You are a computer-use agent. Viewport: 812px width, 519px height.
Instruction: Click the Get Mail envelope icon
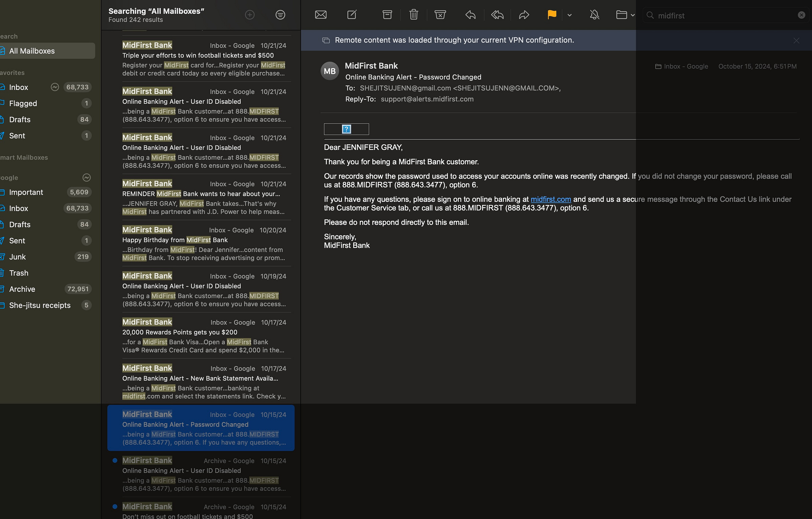pos(320,15)
